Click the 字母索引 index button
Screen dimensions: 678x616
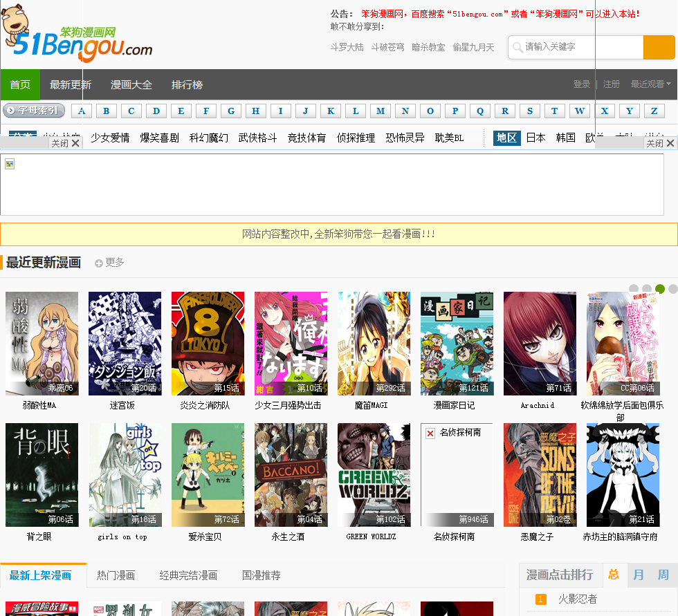34,110
